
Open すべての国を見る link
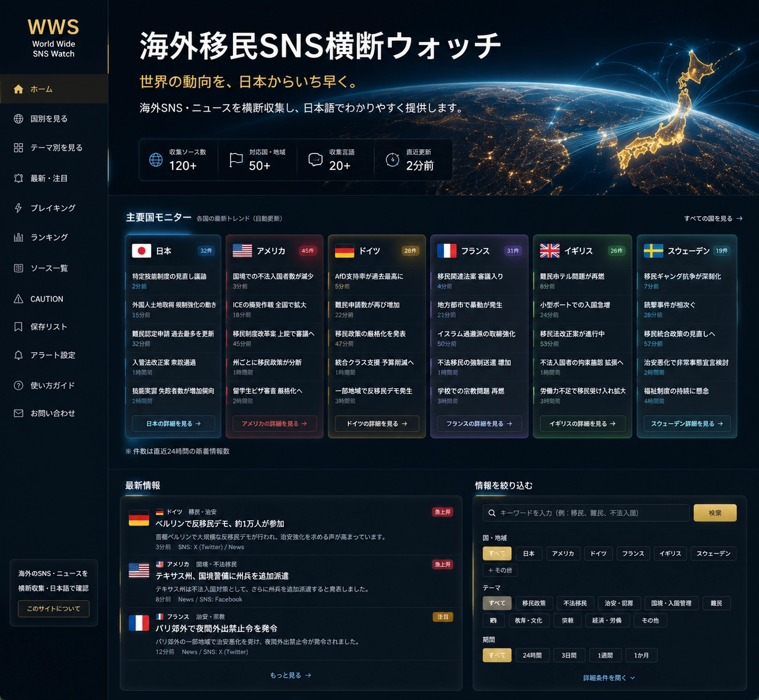[713, 219]
